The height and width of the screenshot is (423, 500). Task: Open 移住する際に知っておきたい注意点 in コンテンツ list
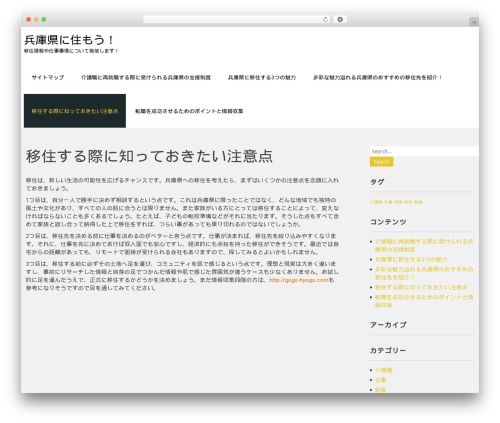[x=421, y=287]
